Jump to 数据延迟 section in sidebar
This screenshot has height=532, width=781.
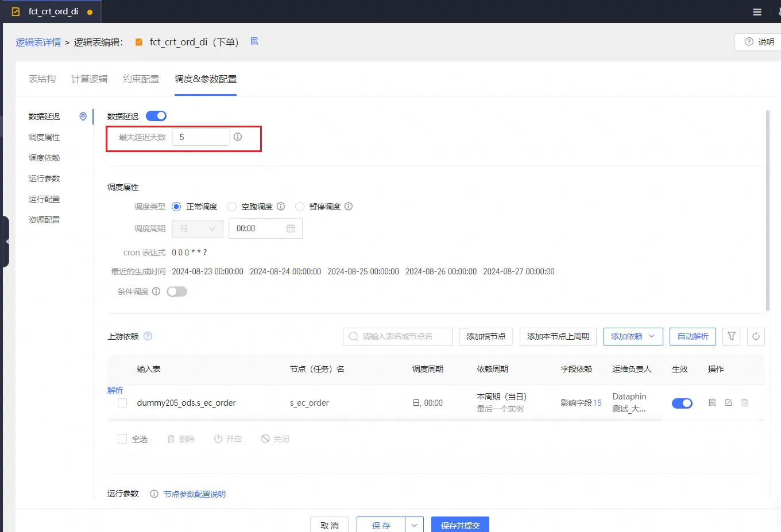44,117
